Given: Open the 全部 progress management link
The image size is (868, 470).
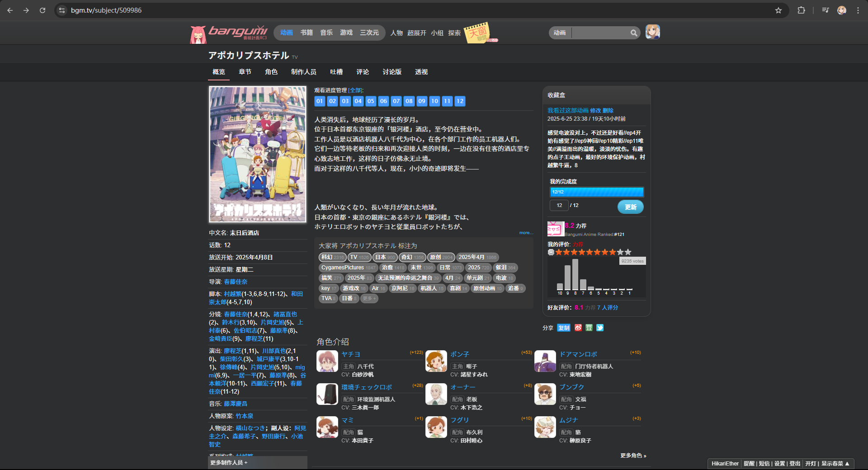Looking at the screenshot, I should point(356,90).
